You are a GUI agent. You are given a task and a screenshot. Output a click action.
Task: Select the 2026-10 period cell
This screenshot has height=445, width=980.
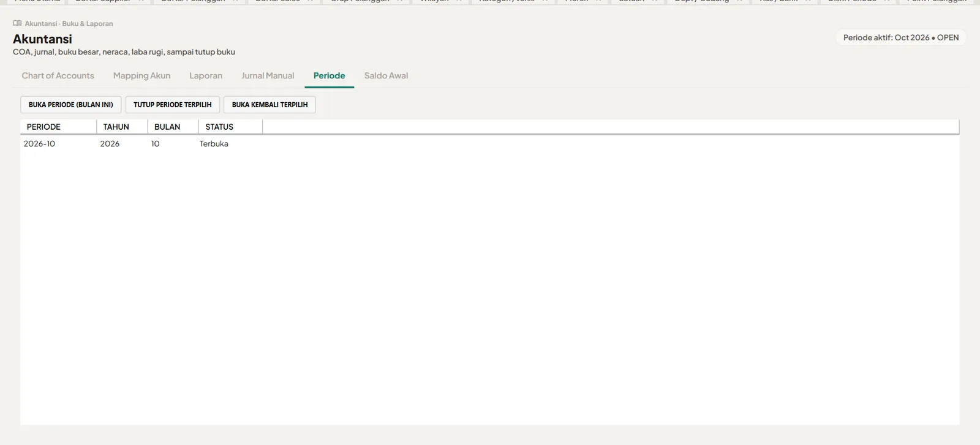[x=39, y=144]
